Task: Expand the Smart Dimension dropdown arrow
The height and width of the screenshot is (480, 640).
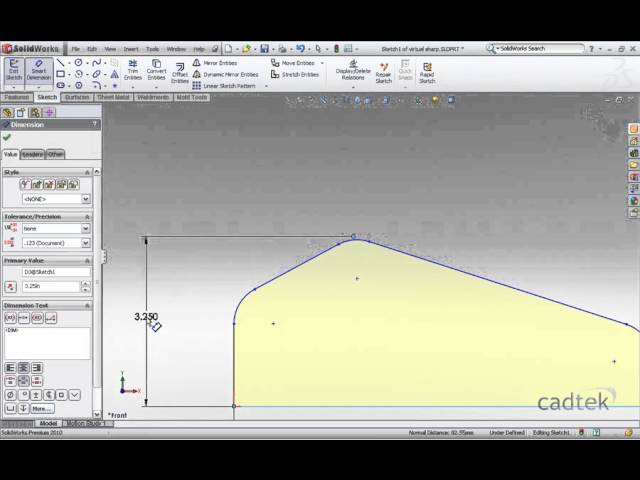Action: click(x=39, y=87)
